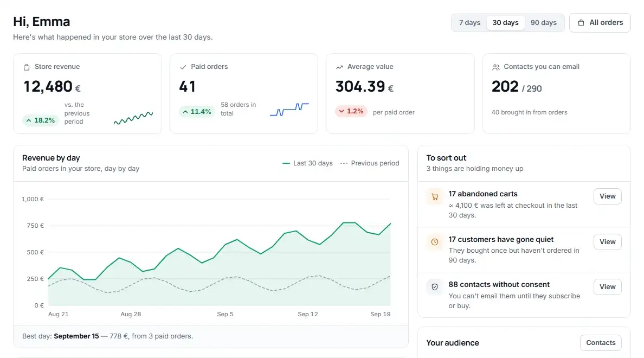Screen dimensions: 644x358
Task: Switch to the 7 days range
Action: click(x=469, y=23)
